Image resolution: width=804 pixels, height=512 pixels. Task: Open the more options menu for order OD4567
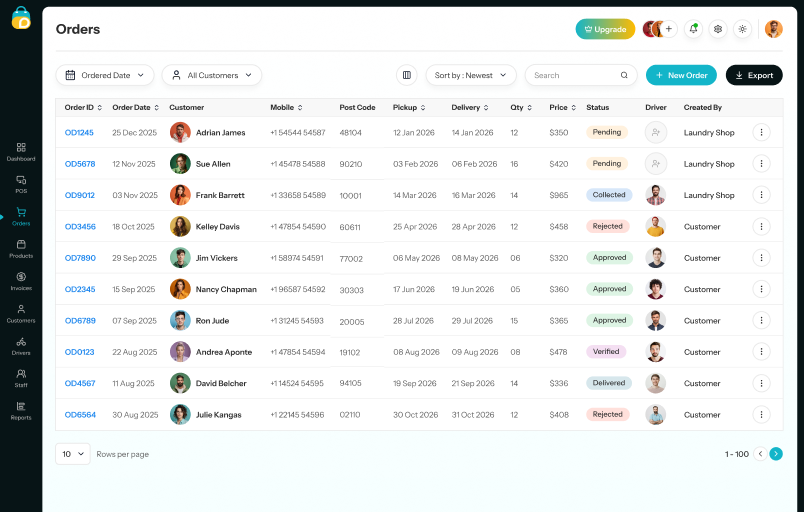coord(761,383)
